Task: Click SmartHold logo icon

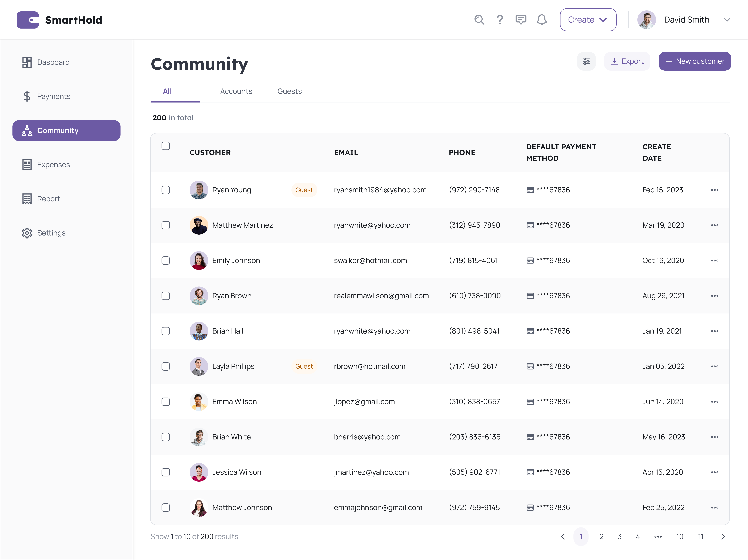Action: point(28,20)
